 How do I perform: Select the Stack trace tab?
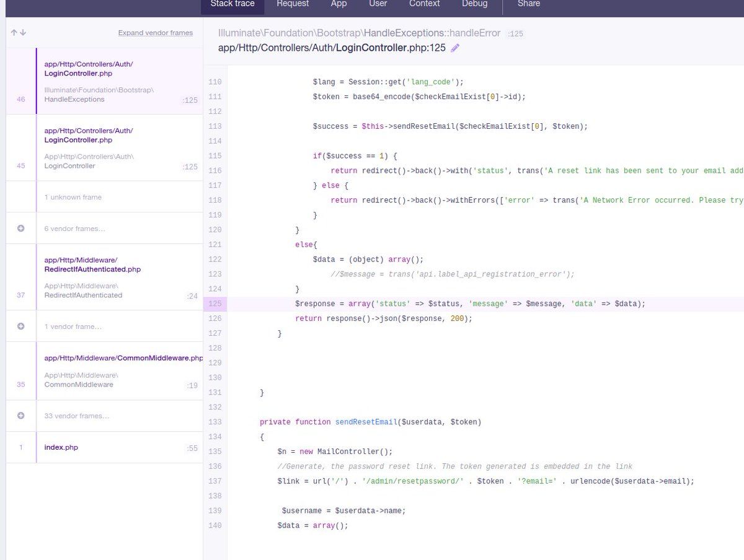point(232,4)
